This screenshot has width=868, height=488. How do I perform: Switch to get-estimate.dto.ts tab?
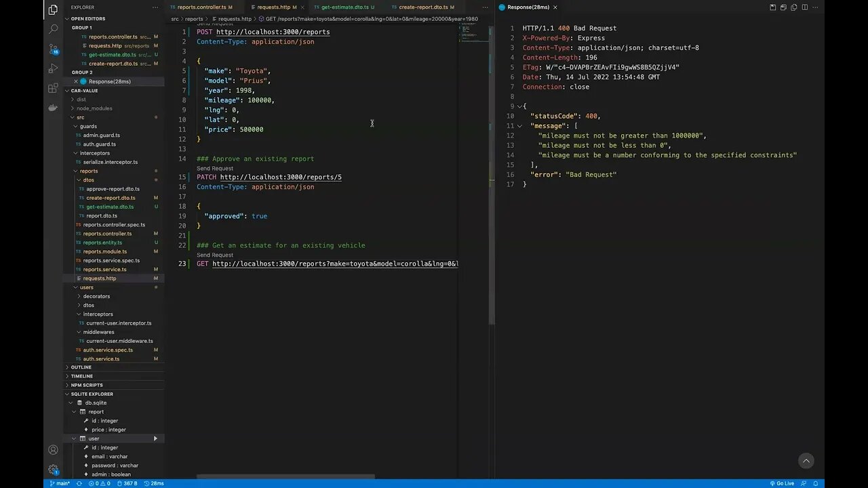344,7
